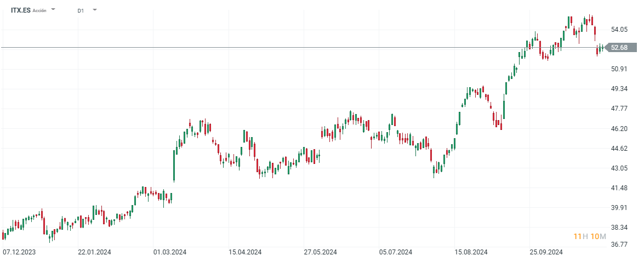Click the ITX.ES ticker name
Image resolution: width=644 pixels, height=261 pixels.
tap(21, 10)
